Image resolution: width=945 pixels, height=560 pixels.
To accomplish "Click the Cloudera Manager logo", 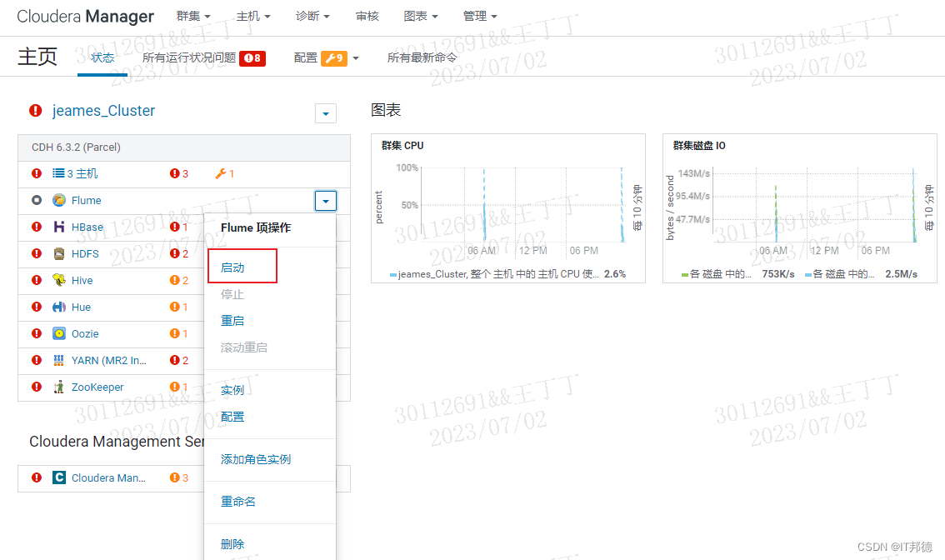I will pyautogui.click(x=85, y=17).
